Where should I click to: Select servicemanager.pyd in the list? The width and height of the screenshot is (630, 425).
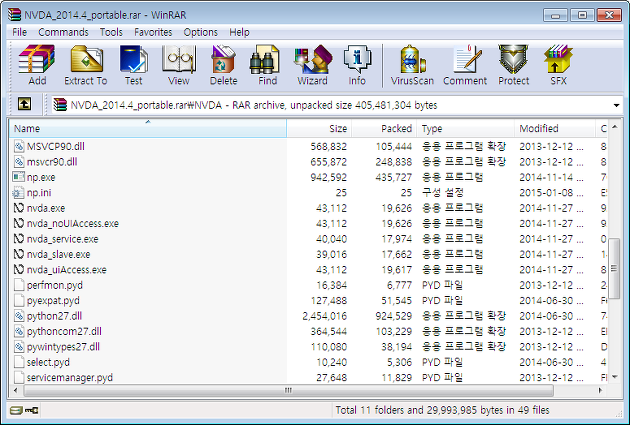pyautogui.click(x=70, y=378)
